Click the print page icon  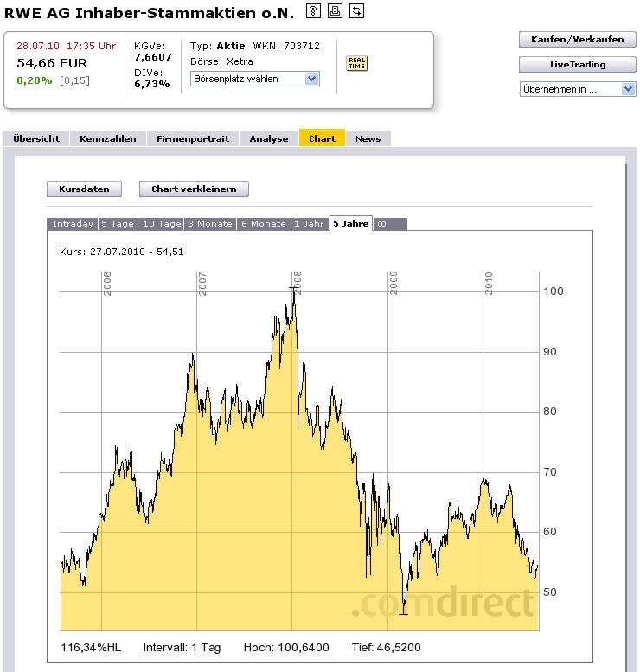click(x=335, y=11)
